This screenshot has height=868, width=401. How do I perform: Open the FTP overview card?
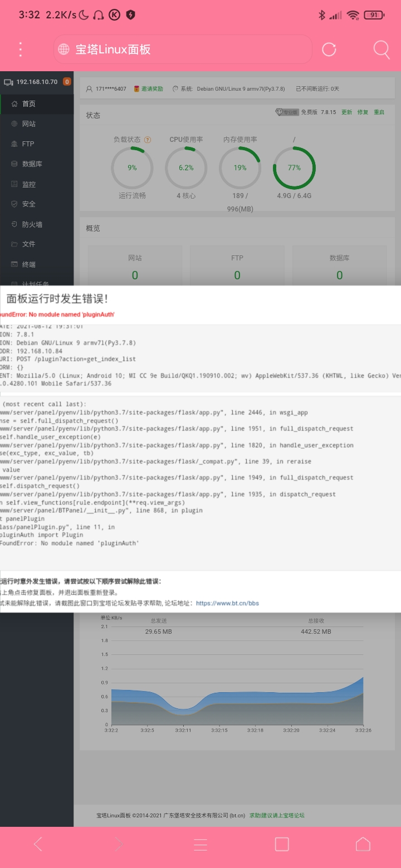(x=237, y=266)
